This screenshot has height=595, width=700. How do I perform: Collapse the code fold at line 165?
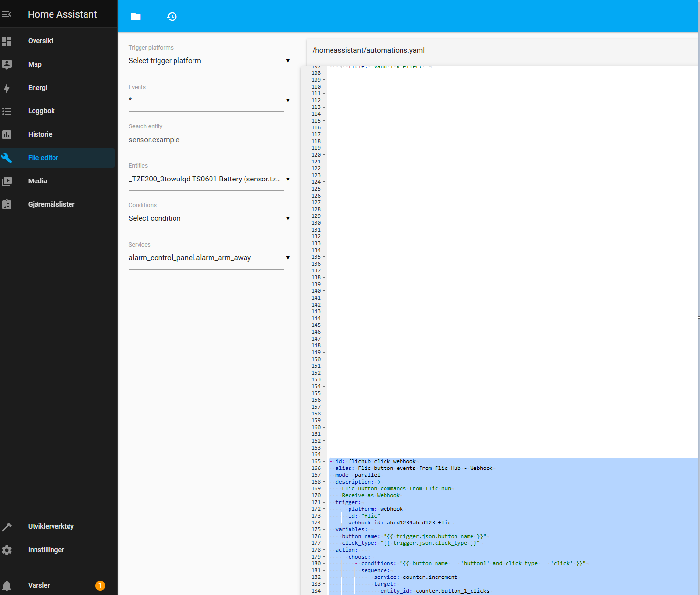[324, 461]
